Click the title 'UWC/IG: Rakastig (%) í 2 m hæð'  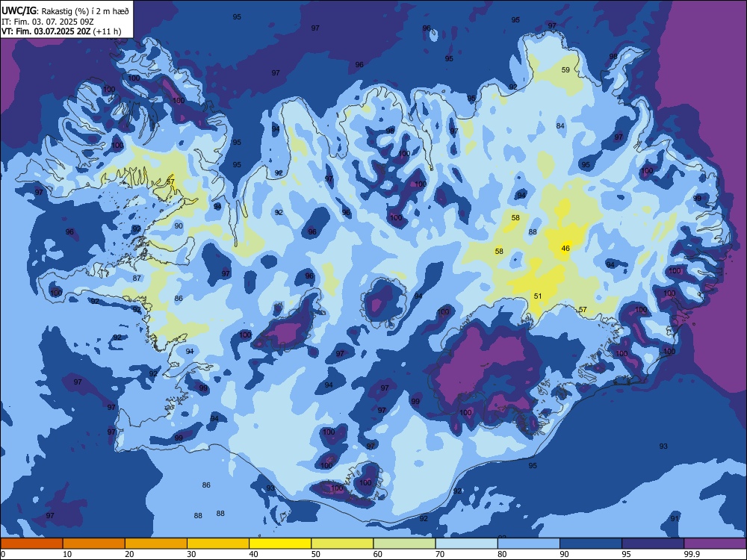pos(65,10)
